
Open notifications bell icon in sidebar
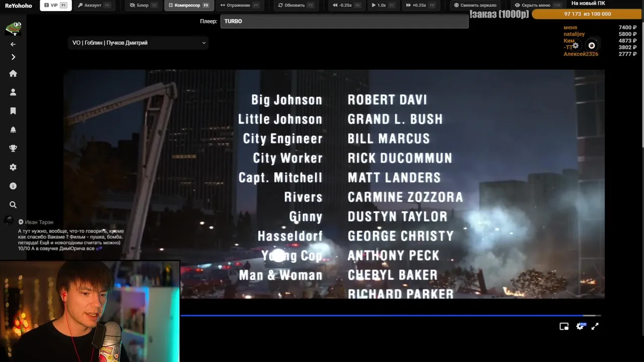tap(13, 130)
